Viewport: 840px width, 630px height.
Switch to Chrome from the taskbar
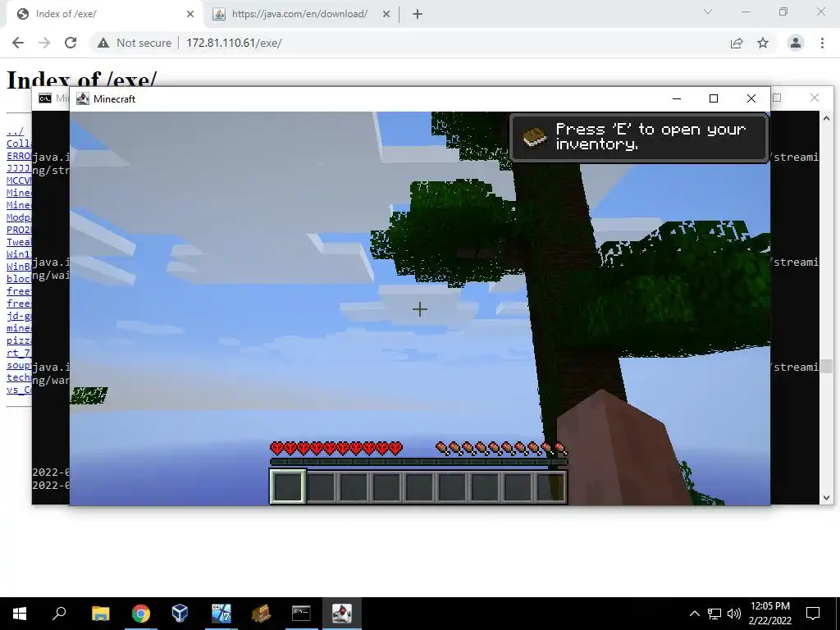pyautogui.click(x=140, y=614)
